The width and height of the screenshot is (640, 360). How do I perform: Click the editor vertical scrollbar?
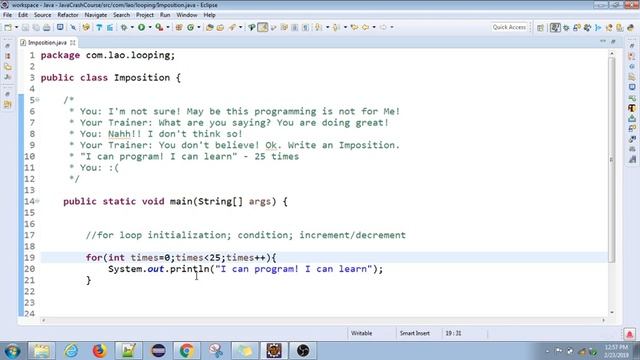pyautogui.click(x=611, y=159)
